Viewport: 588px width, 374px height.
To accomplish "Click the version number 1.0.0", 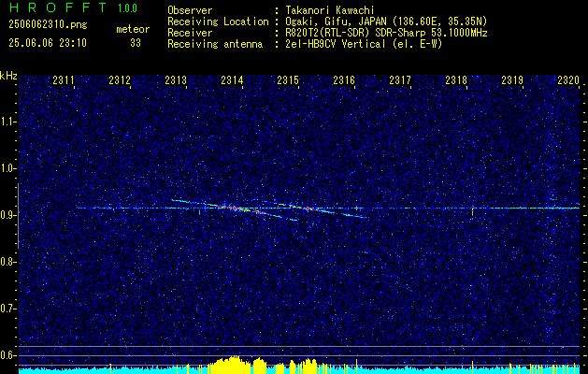I will point(127,7).
